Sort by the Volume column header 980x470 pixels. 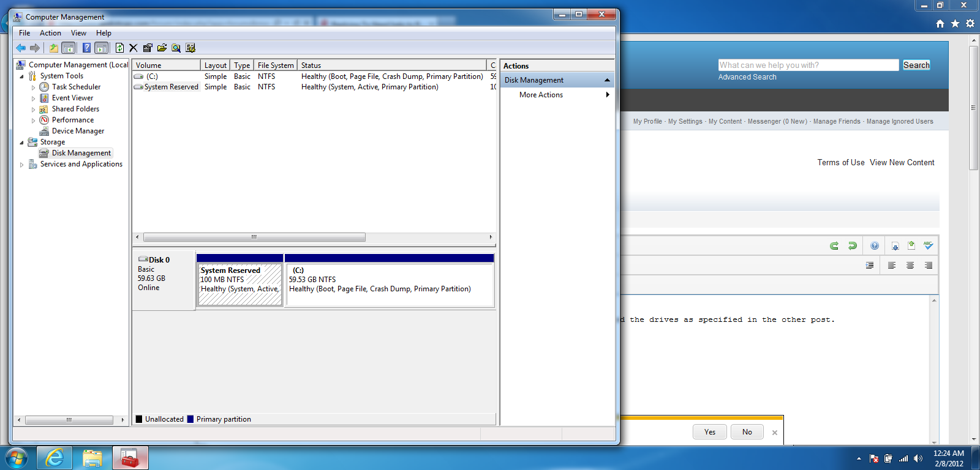167,65
